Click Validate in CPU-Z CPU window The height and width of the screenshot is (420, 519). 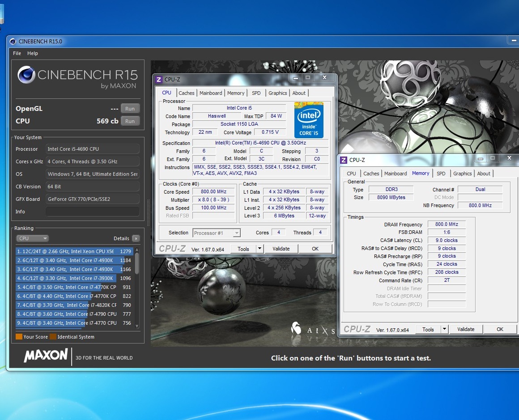point(281,249)
